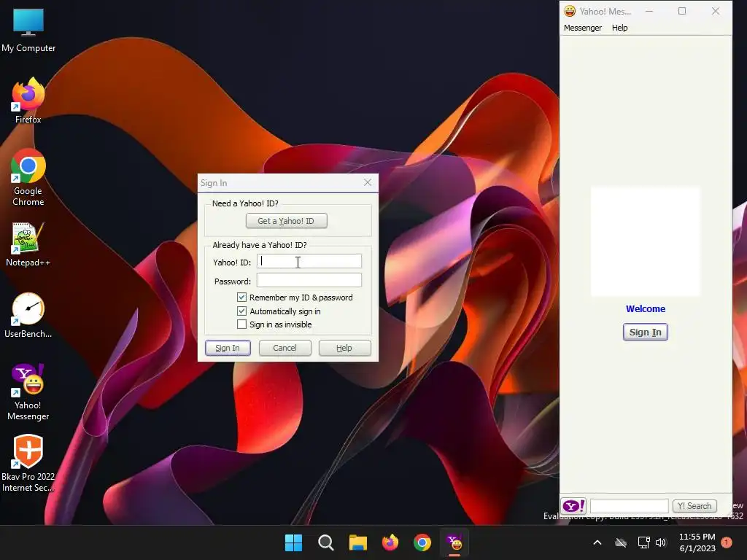Open the My Computer desktop icon

pos(28,31)
